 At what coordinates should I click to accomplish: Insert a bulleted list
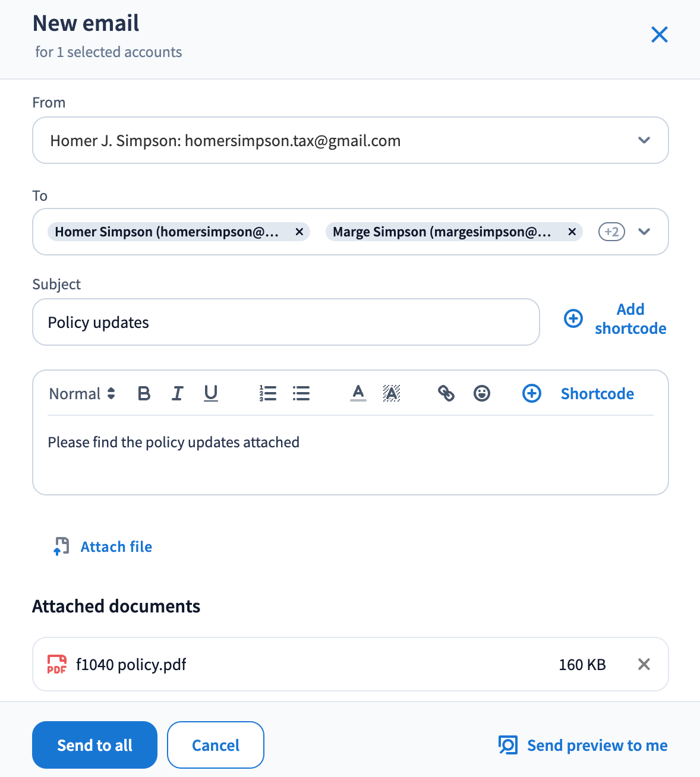(301, 393)
